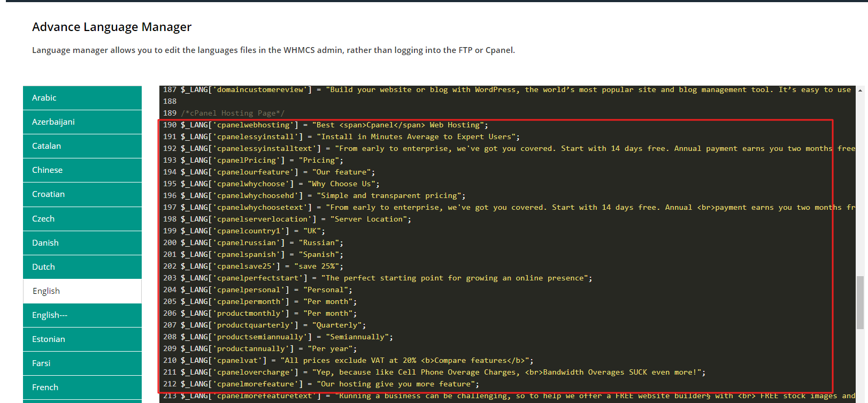Select the Farsi language file
This screenshot has width=868, height=403.
coord(82,363)
